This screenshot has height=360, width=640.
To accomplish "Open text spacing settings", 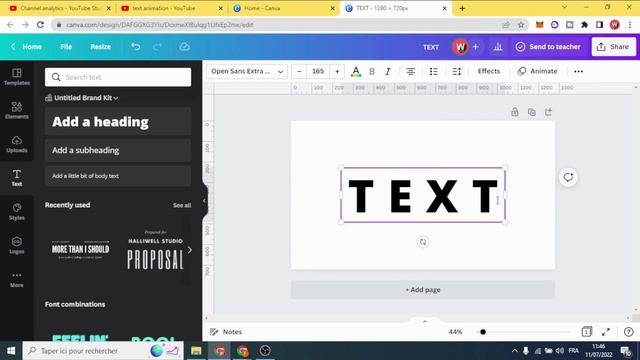I will [456, 71].
